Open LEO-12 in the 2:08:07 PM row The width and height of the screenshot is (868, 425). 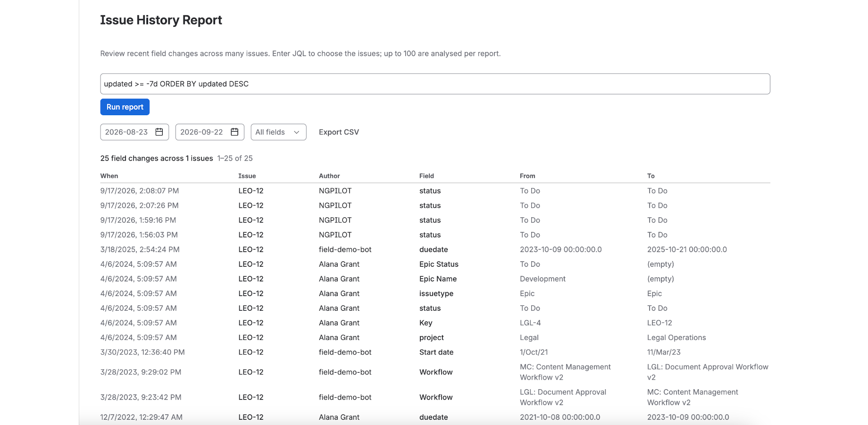(x=251, y=191)
